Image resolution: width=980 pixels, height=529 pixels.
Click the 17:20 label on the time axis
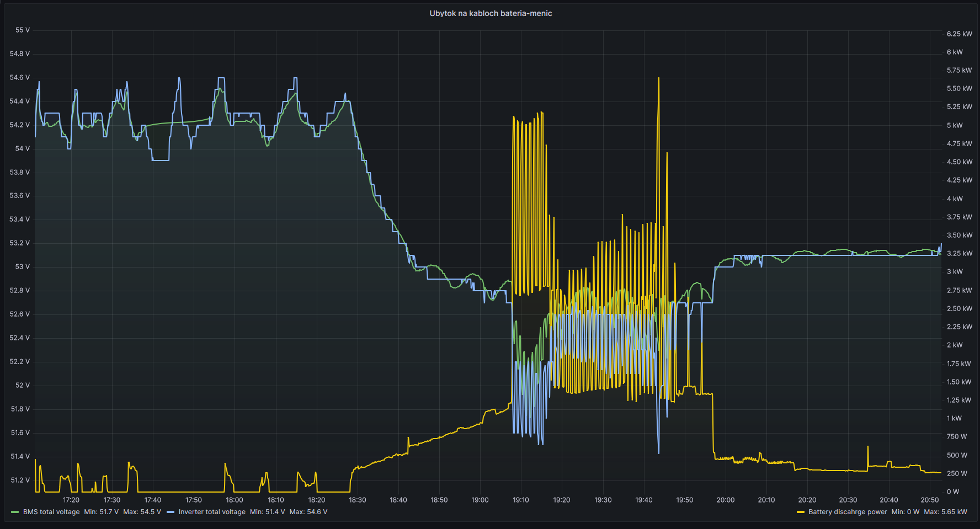71,500
